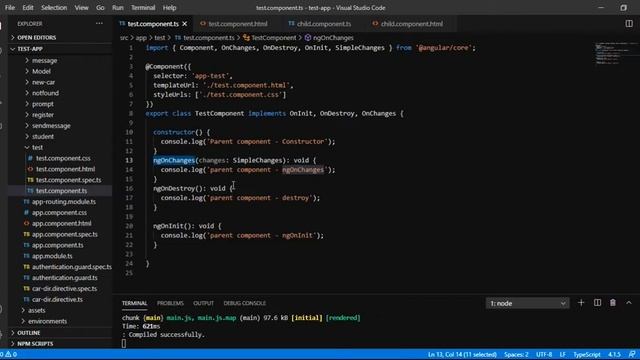Open the View menu
This screenshot has height=360, width=640.
click(x=81, y=8)
